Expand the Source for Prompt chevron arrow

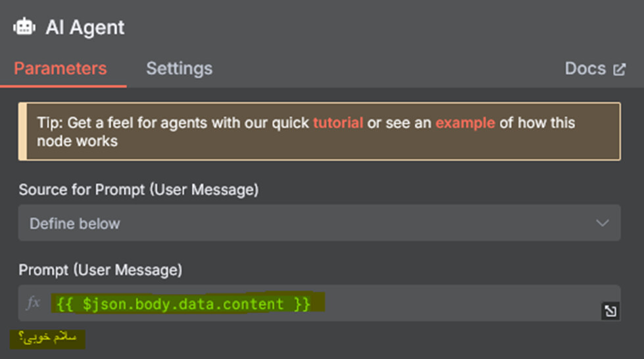point(602,223)
